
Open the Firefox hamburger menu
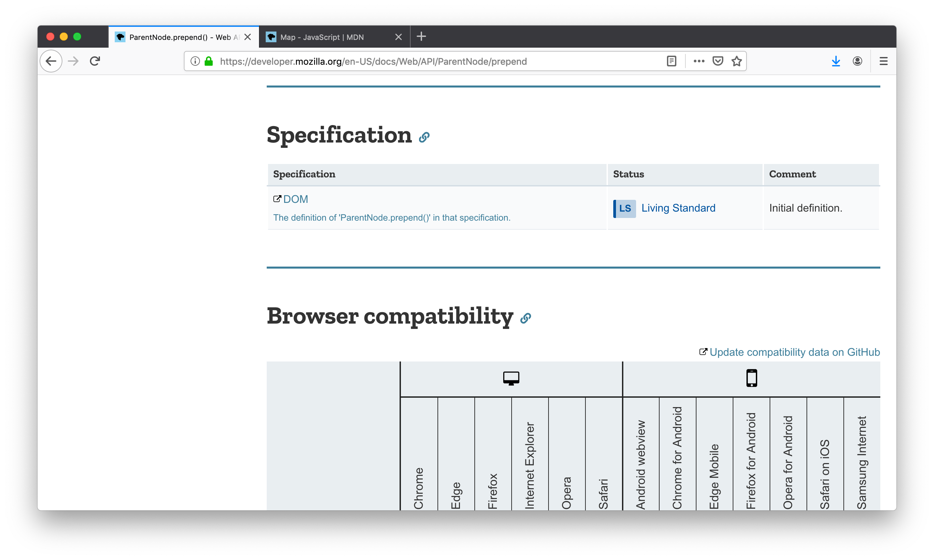point(883,61)
